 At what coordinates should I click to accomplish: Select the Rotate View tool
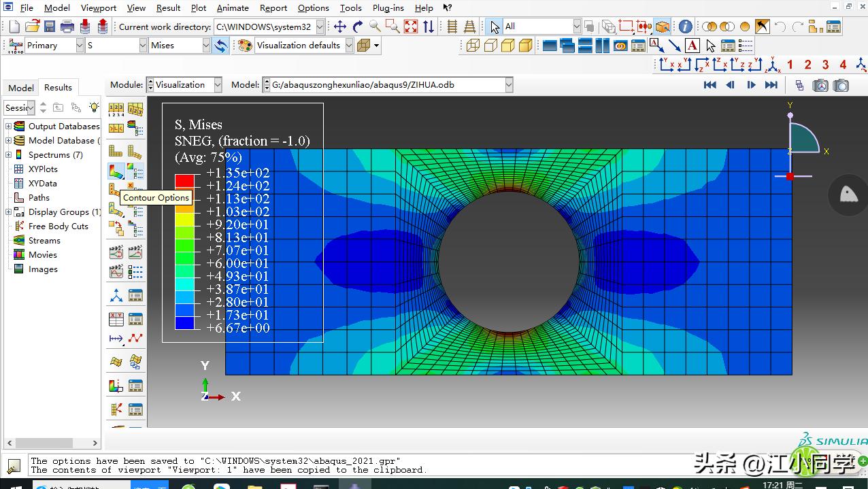click(358, 27)
